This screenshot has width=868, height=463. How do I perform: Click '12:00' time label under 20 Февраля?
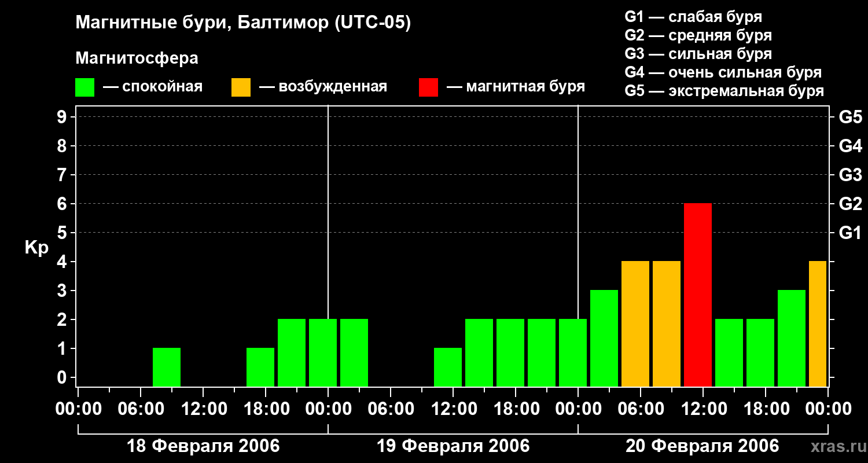click(703, 409)
